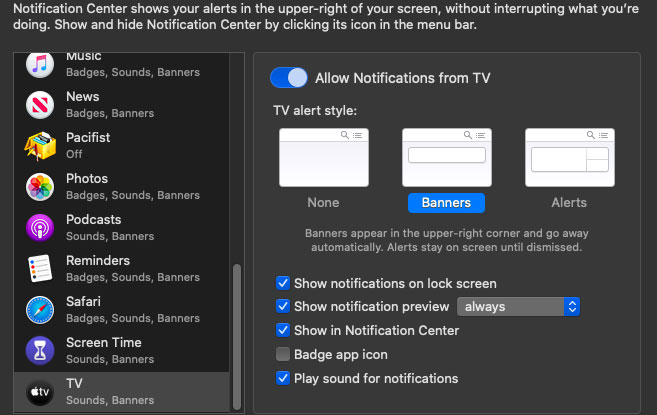Click the Podcasts row title
657x415 pixels.
coord(93,220)
